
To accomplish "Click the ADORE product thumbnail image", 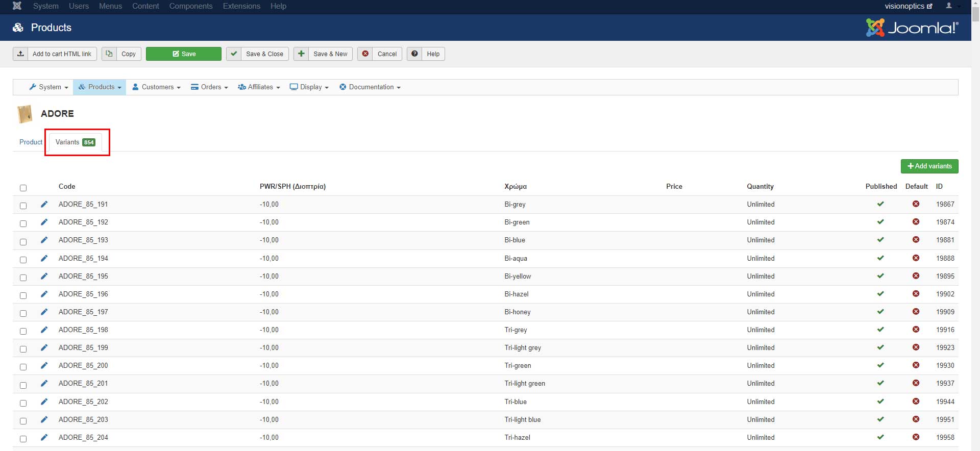I will point(24,114).
